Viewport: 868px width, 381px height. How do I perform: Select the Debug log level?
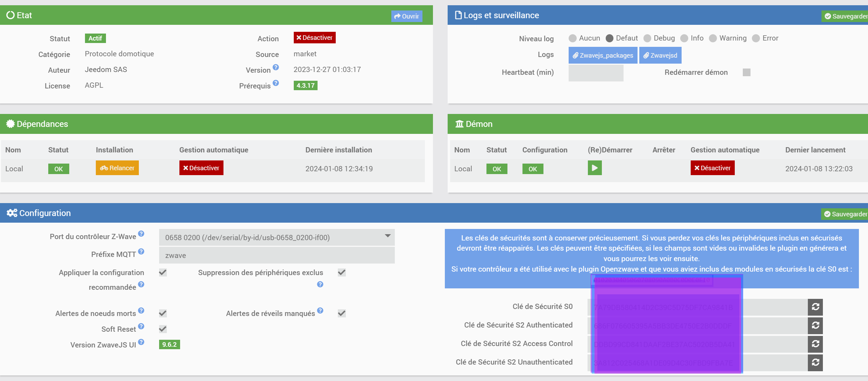pos(647,38)
